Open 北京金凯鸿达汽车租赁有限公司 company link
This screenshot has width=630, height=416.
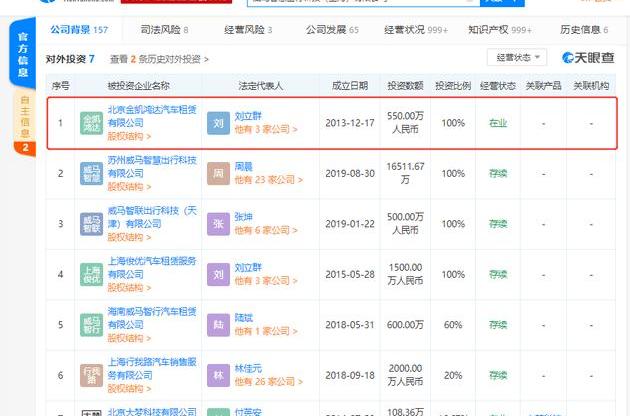tap(152, 116)
